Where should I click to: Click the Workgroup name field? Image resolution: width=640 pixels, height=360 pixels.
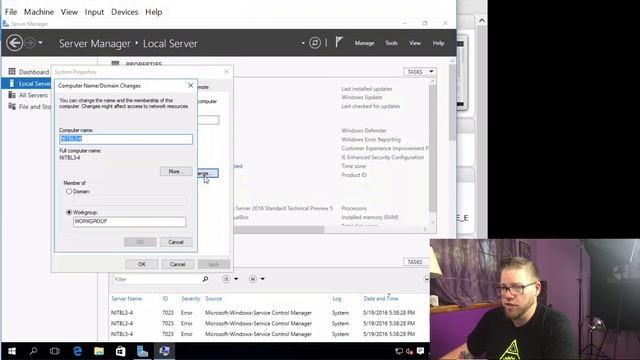[x=129, y=222]
